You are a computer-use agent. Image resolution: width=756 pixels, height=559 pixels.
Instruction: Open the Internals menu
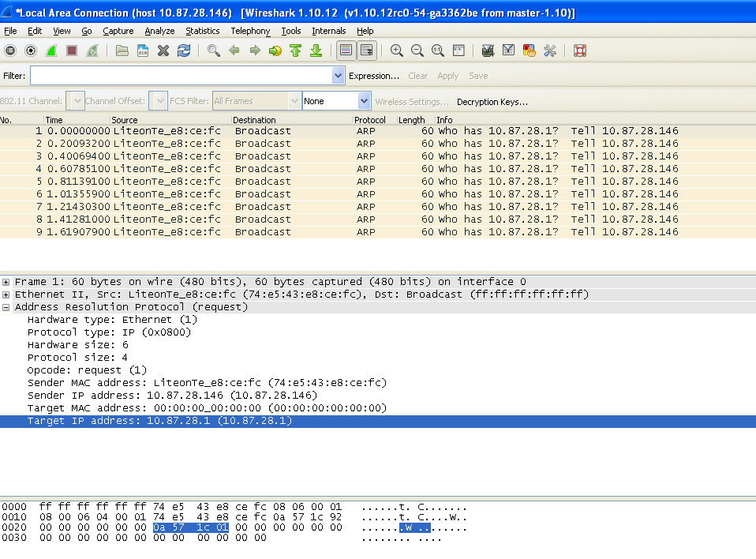coord(329,31)
